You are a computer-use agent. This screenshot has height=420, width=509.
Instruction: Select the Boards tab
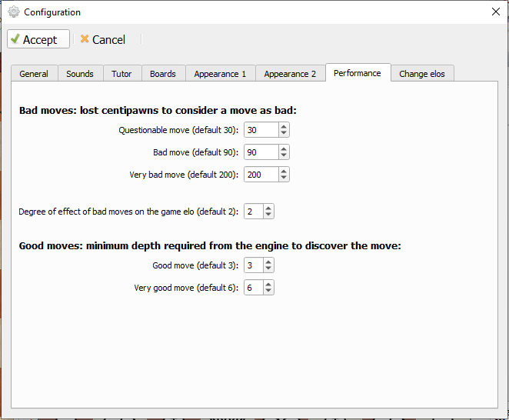pyautogui.click(x=163, y=74)
